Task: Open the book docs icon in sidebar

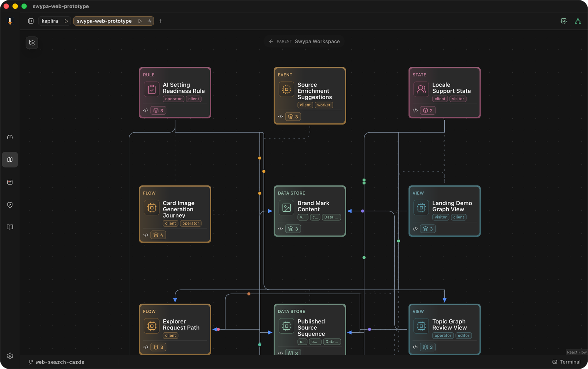Action: pyautogui.click(x=10, y=227)
